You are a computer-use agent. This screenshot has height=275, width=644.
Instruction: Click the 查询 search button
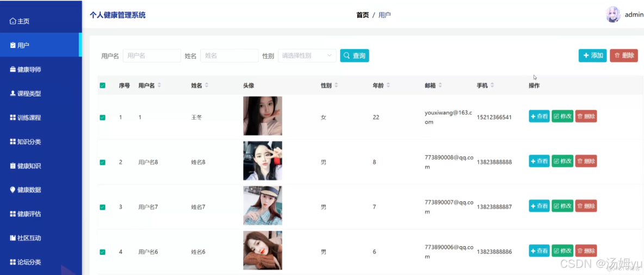[x=355, y=56]
